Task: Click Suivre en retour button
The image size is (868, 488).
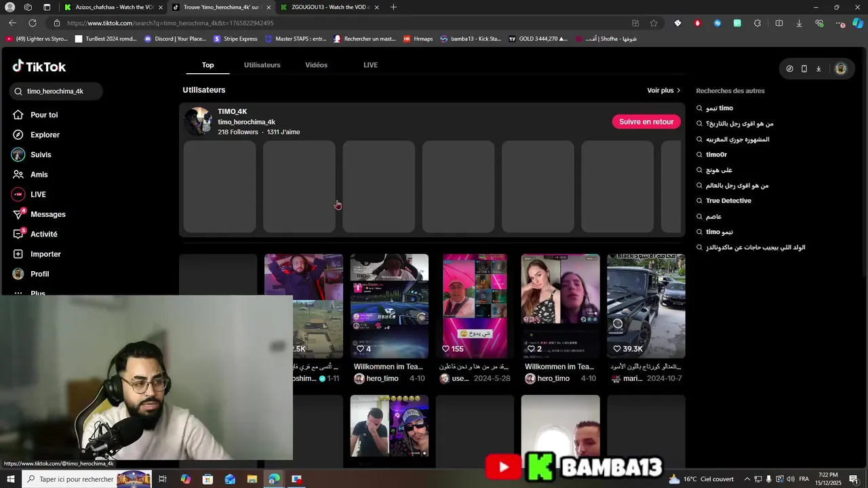Action: (x=646, y=122)
